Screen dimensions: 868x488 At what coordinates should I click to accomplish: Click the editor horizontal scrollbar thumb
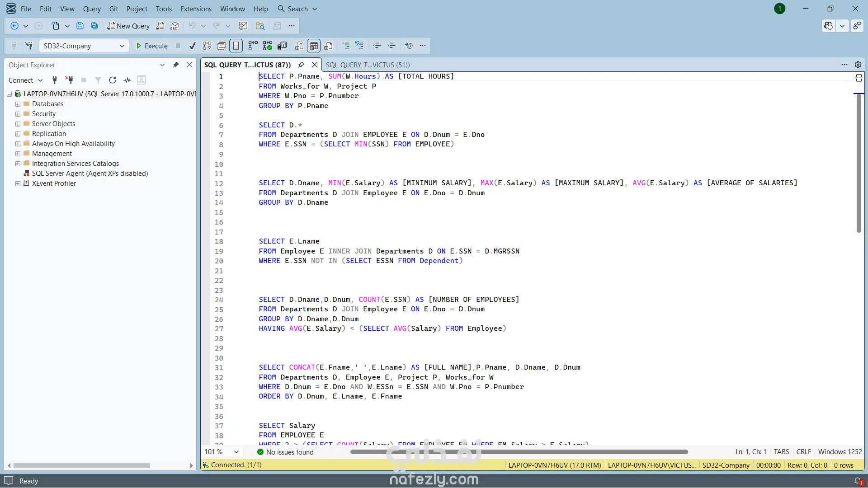[x=519, y=452]
